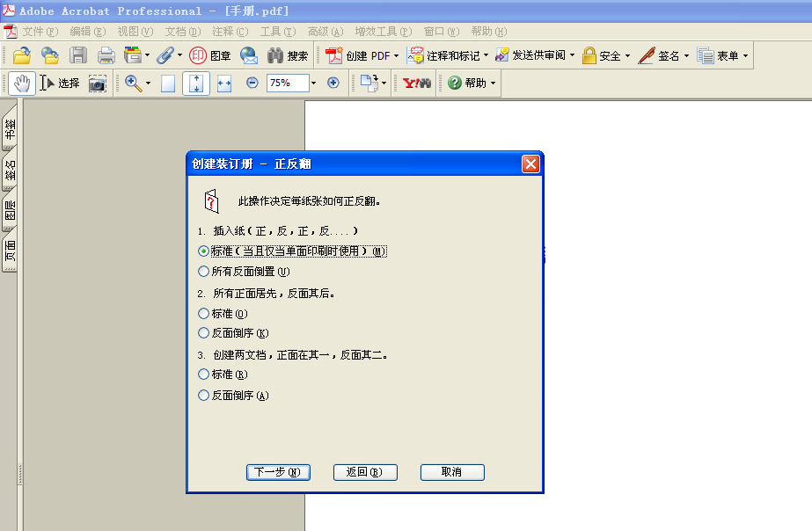The width and height of the screenshot is (812, 531).
Task: Select 反面倒序 under section 2
Action: [202, 332]
